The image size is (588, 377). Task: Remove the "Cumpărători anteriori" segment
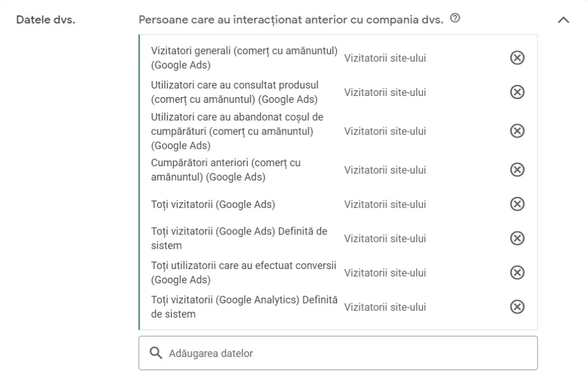pos(516,170)
